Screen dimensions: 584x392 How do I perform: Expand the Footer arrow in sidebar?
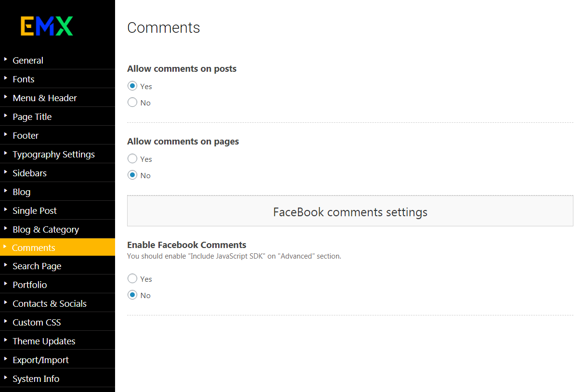(x=6, y=135)
